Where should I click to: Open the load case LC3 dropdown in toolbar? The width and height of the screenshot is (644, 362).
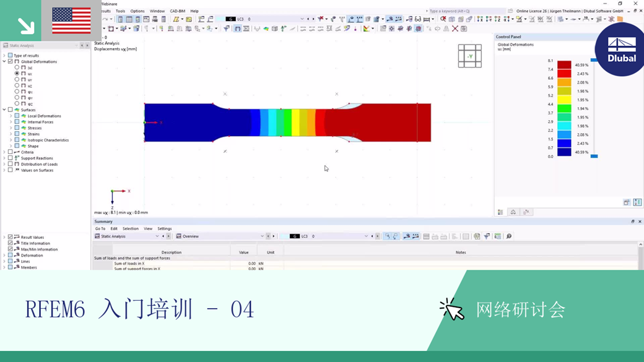pos(302,19)
